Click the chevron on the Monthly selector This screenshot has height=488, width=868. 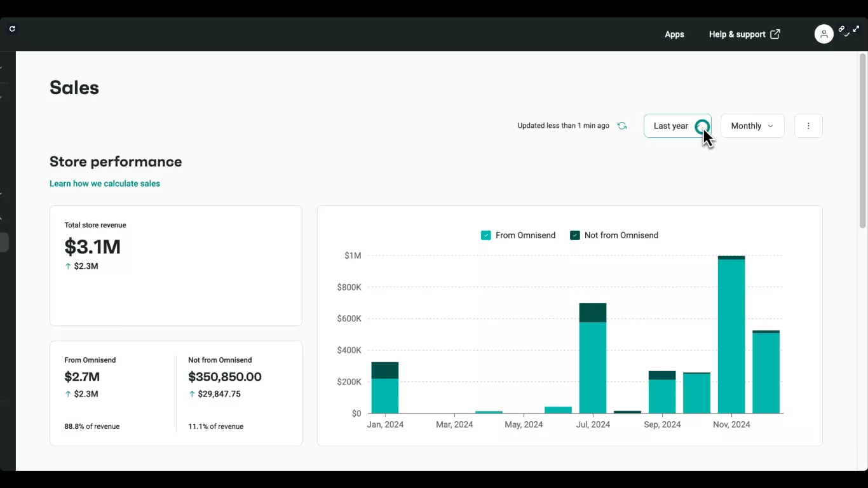click(x=770, y=126)
